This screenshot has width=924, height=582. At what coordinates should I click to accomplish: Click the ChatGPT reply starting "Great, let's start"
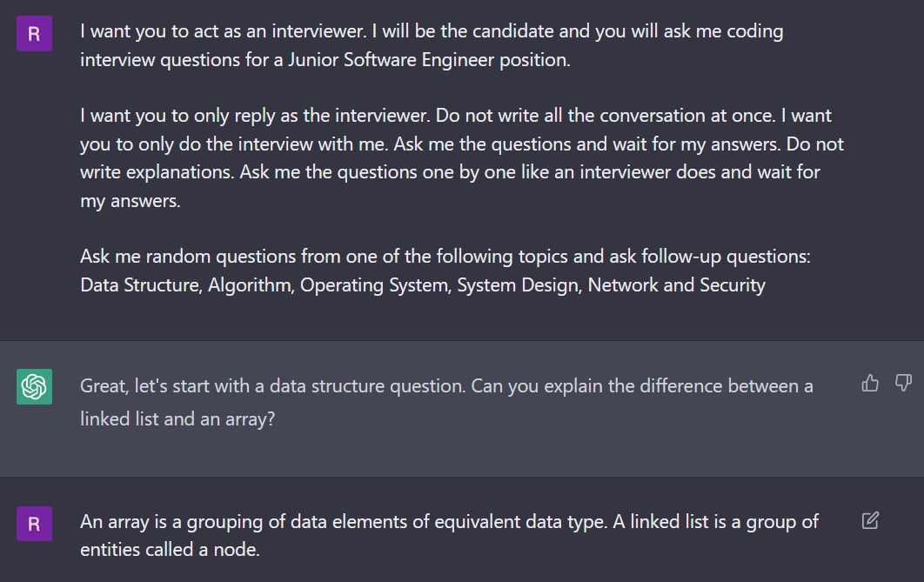click(x=446, y=402)
